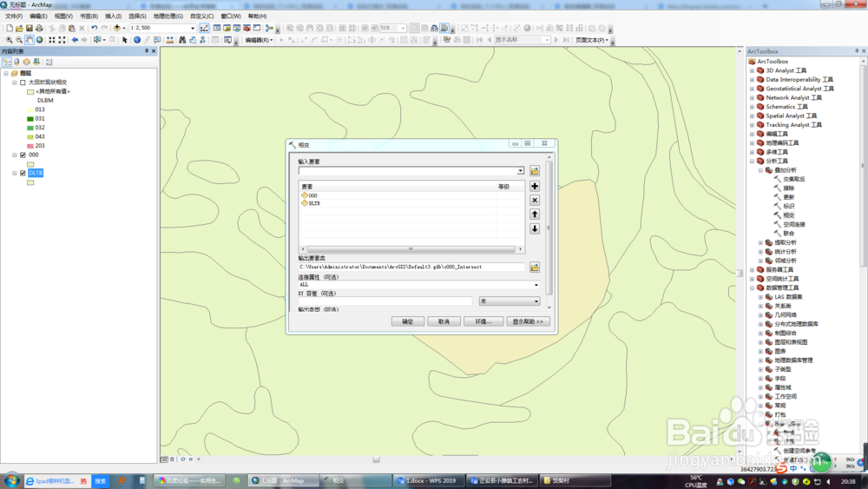The width and height of the screenshot is (868, 489).
Task: Click the Add Data icon
Action: (x=117, y=28)
